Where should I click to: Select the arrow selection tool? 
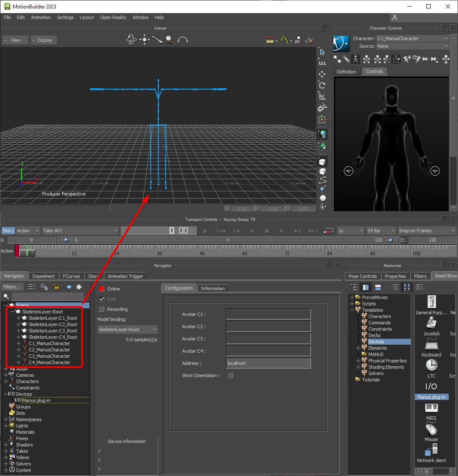(x=322, y=52)
